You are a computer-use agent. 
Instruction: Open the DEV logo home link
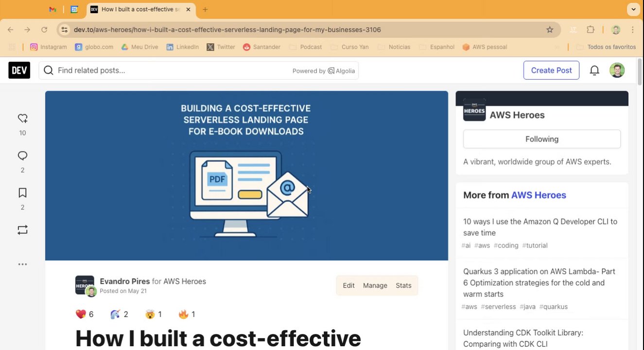click(x=19, y=70)
